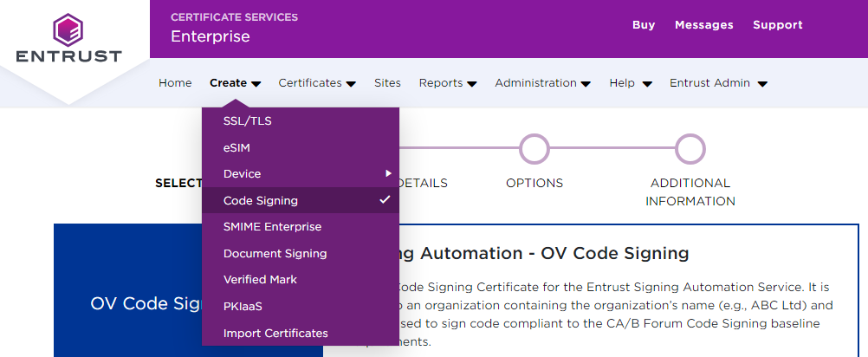The height and width of the screenshot is (357, 868).
Task: Click the Entrust logo
Action: click(68, 41)
